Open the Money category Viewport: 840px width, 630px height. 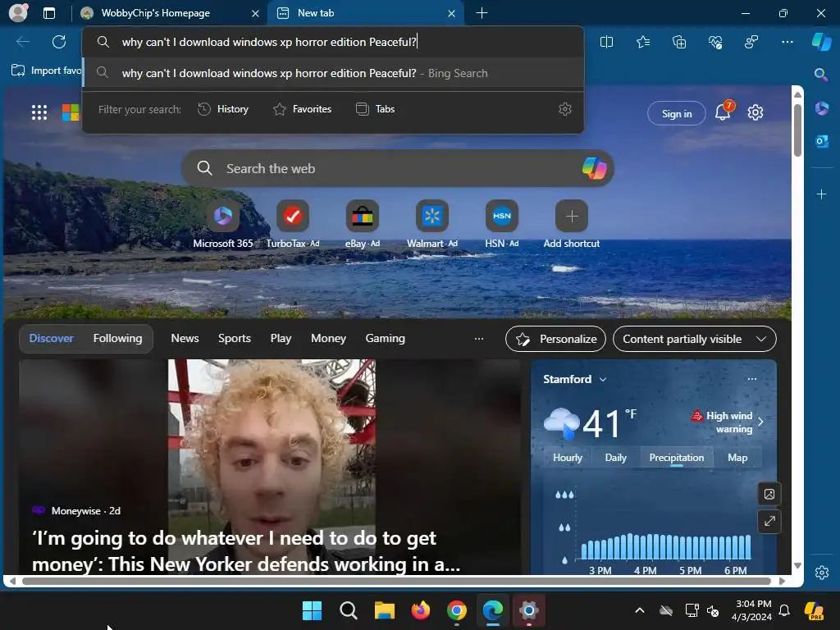click(328, 339)
